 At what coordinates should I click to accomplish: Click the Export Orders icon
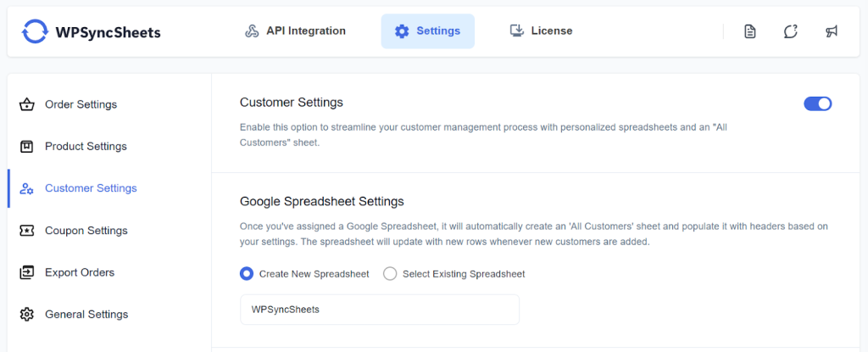[x=26, y=272]
